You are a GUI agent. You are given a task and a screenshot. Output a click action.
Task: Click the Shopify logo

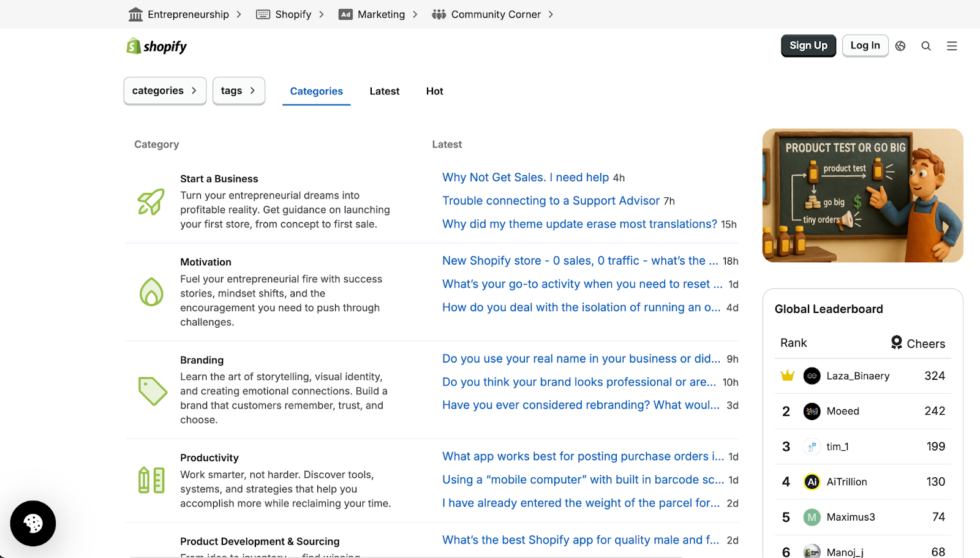click(x=156, y=47)
